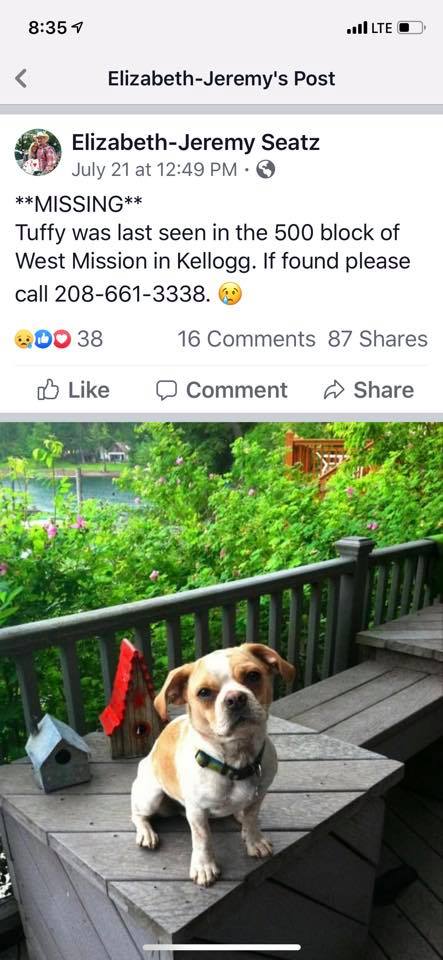Call phone number 208-661-3338
The width and height of the screenshot is (443, 960).
[x=132, y=294]
